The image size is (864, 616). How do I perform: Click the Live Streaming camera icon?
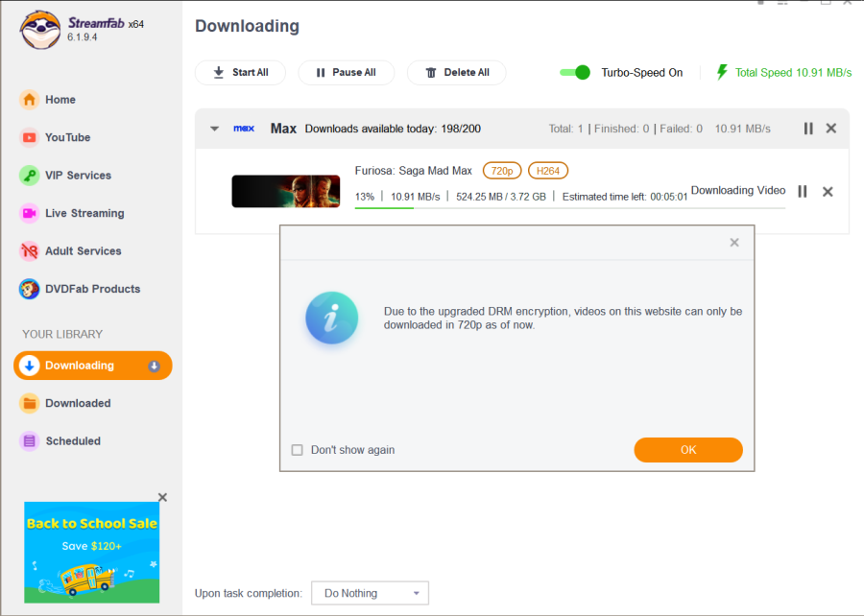click(x=29, y=213)
